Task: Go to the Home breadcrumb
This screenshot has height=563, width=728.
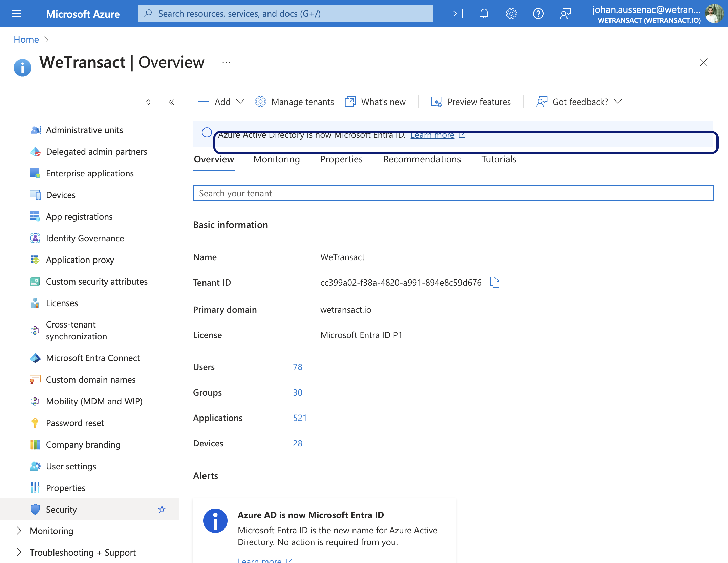Action: [26, 40]
